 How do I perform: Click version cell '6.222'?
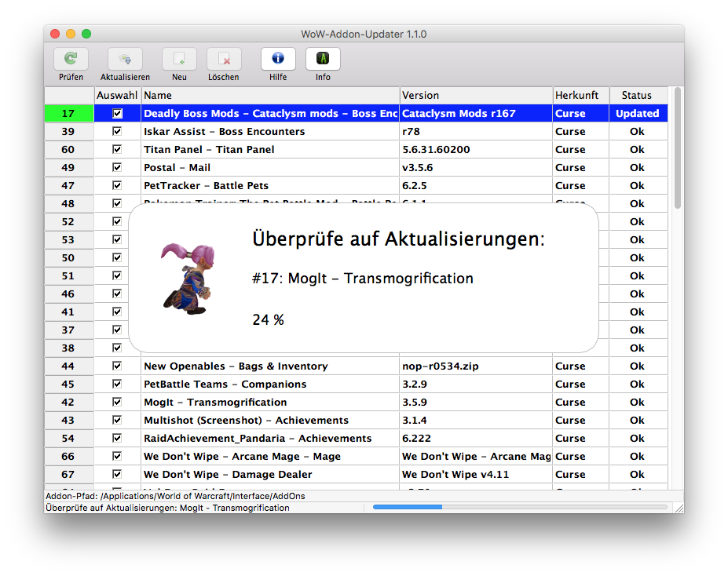point(476,438)
